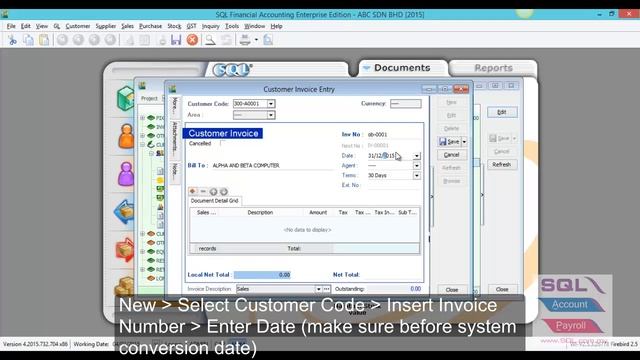This screenshot has width=640, height=360.
Task: Click Save in Customer Invoice Entry
Action: (x=449, y=142)
